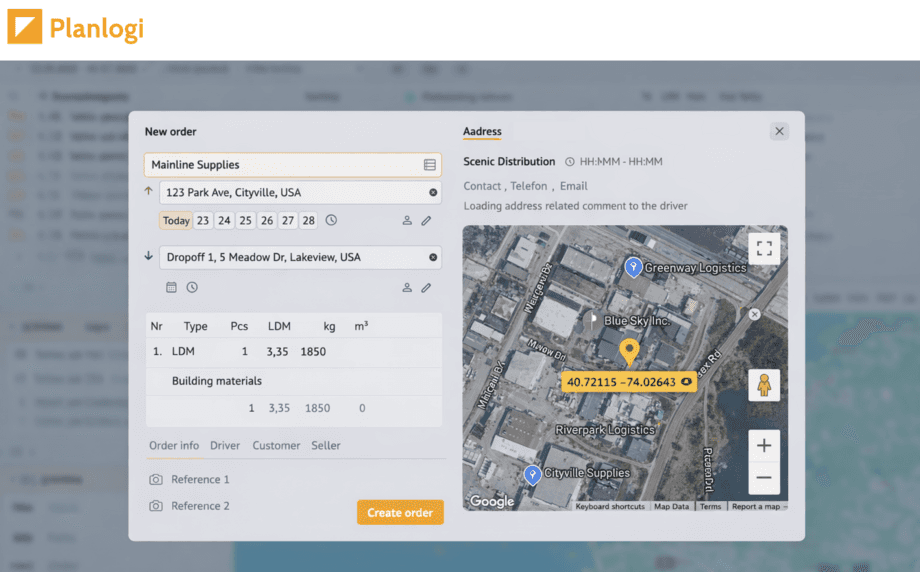The height and width of the screenshot is (572, 920).
Task: Click the Cityville Supplies map pin
Action: pyautogui.click(x=532, y=475)
